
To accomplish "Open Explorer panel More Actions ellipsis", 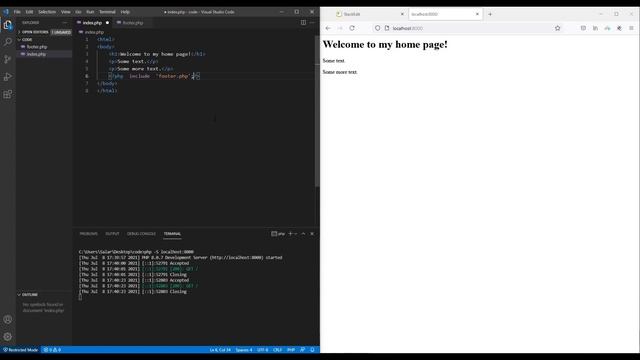I will [64, 23].
